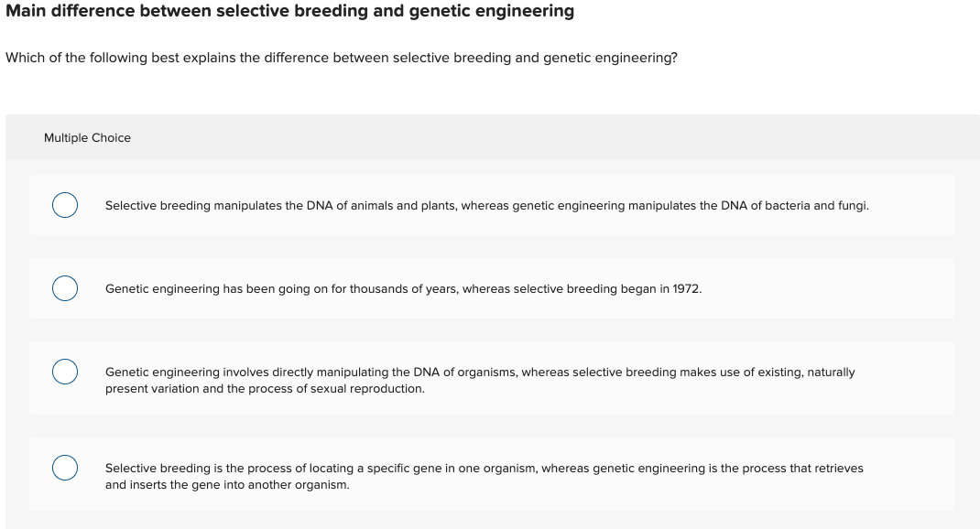Click the option about inserting genes into another organism
This screenshot has height=529, width=980.
(x=484, y=476)
